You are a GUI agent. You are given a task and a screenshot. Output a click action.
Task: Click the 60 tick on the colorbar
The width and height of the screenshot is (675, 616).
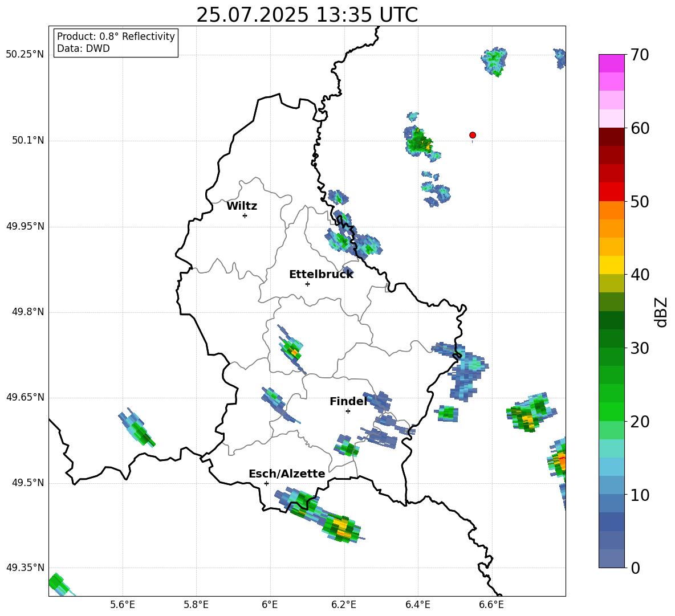(640, 128)
